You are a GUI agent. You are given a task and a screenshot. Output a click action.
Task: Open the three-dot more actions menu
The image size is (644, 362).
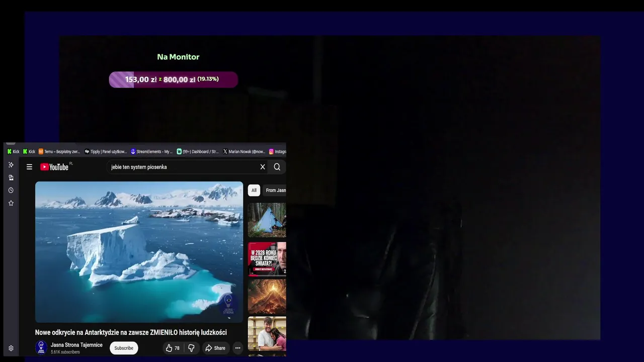238,348
